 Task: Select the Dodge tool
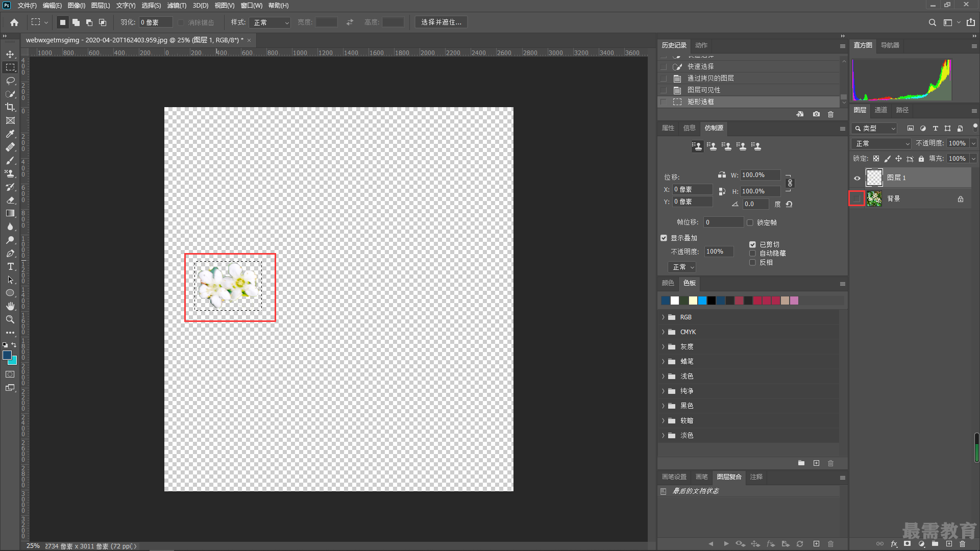coord(10,240)
